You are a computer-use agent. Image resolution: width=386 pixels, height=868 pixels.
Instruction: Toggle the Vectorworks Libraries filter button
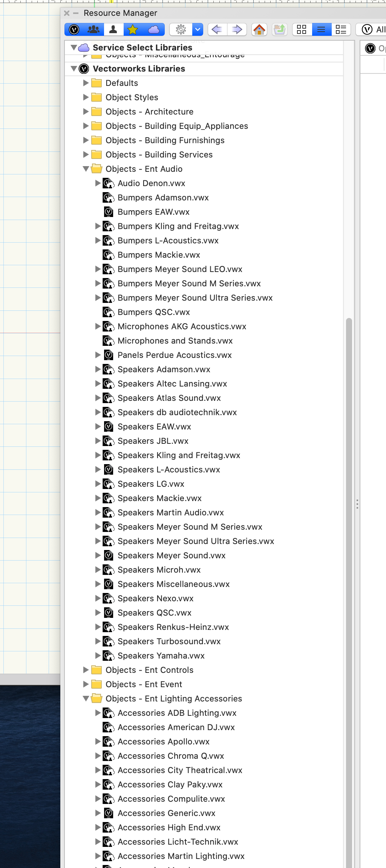(74, 29)
